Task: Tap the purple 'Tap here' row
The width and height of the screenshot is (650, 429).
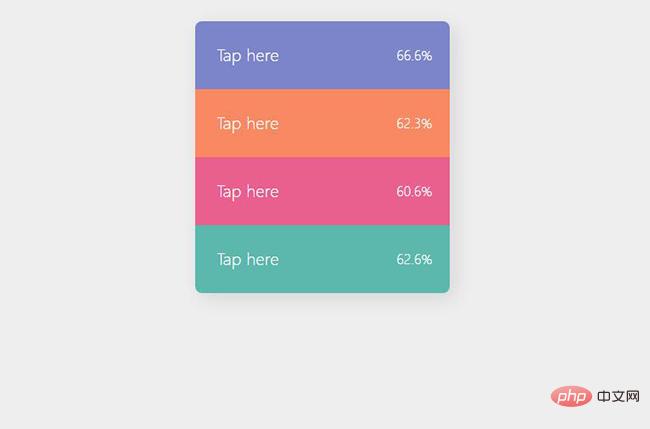Action: (x=323, y=56)
